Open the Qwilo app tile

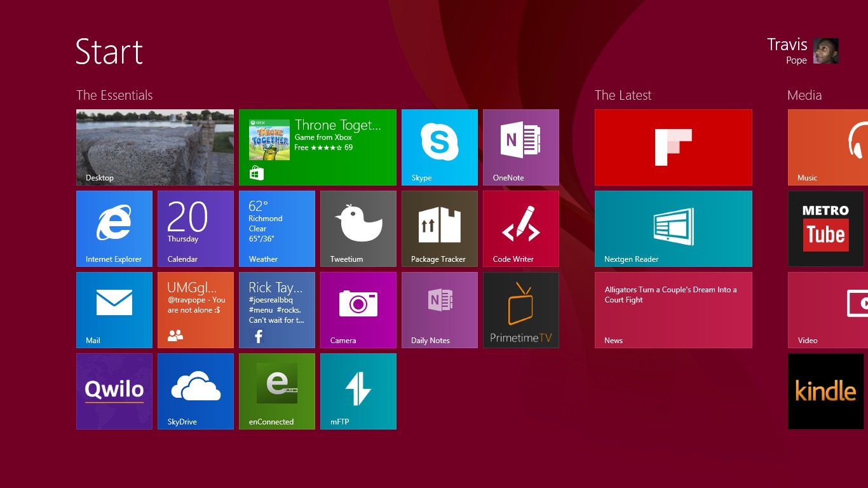tap(114, 391)
